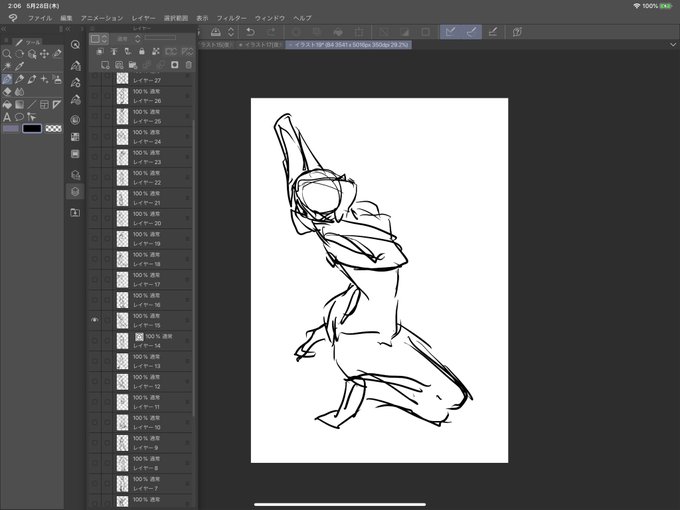The image size is (680, 510).
Task: Open the 編集 menu
Action: [x=66, y=18]
